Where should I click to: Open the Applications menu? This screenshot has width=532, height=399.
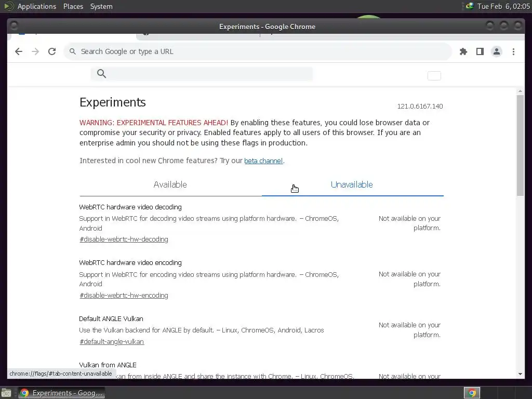coord(37,6)
